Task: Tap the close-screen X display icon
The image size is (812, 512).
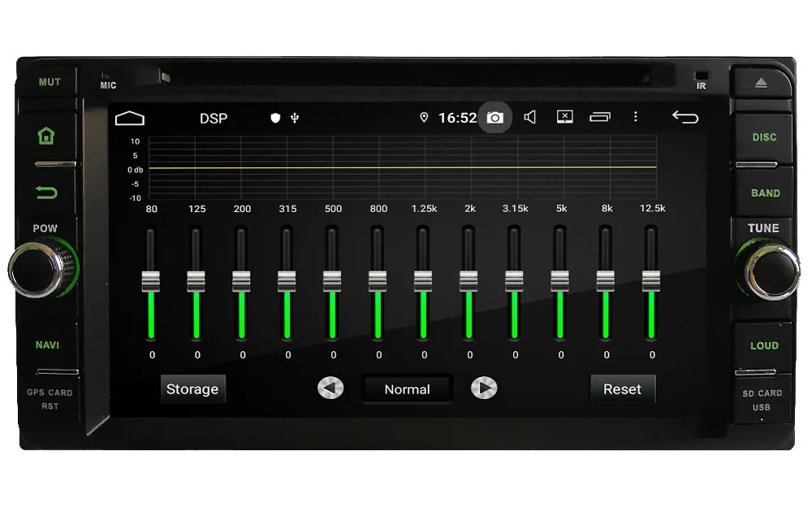Action: (564, 116)
